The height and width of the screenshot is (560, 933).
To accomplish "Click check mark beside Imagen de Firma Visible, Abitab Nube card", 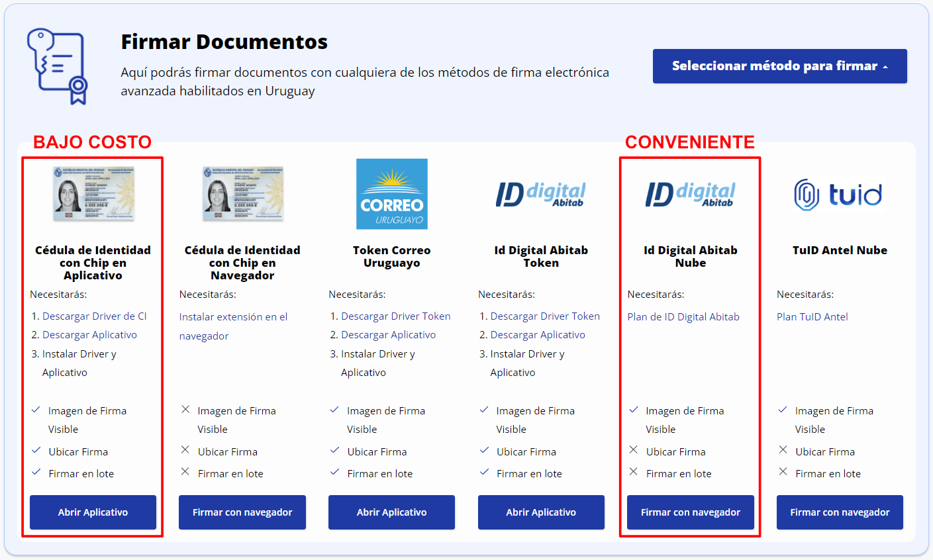I will pos(634,410).
